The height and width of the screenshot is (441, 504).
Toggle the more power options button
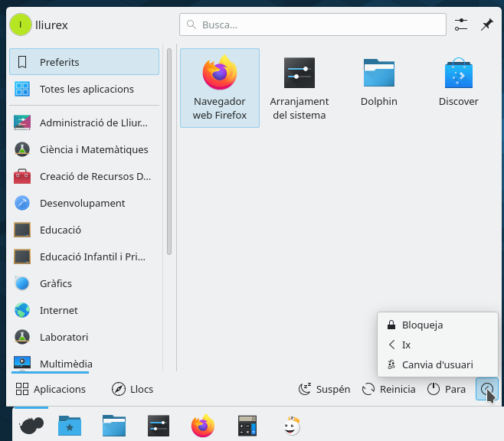(486, 389)
